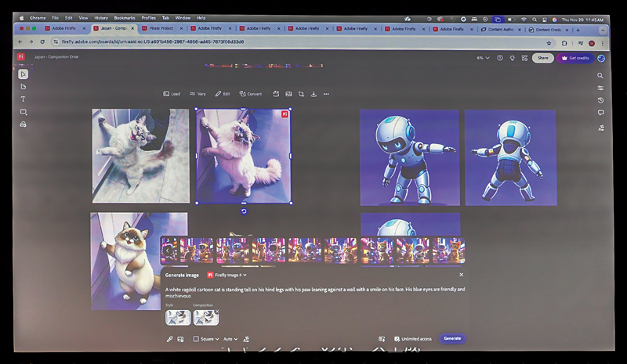The width and height of the screenshot is (627, 364).
Task: Click the download icon in image toolbar
Action: [x=313, y=94]
